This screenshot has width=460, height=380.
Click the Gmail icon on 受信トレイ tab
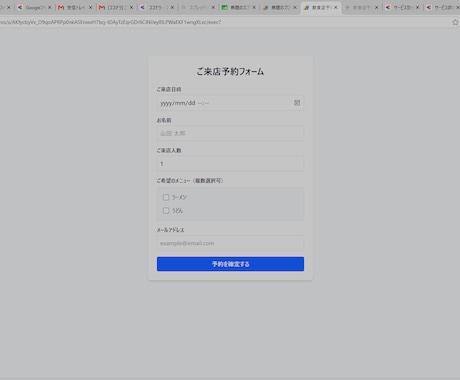point(61,7)
